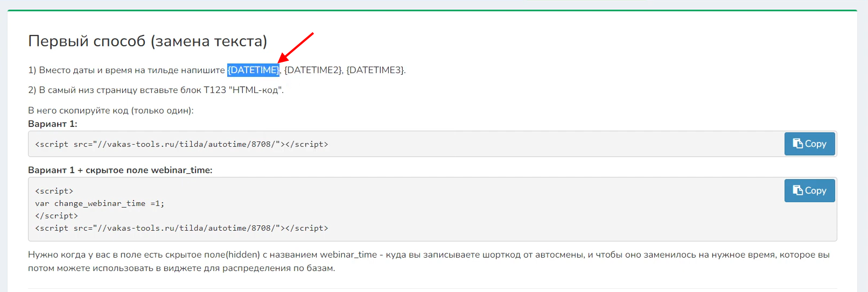Copy the webinar_time variant script code
This screenshot has width=868, height=292.
[809, 191]
